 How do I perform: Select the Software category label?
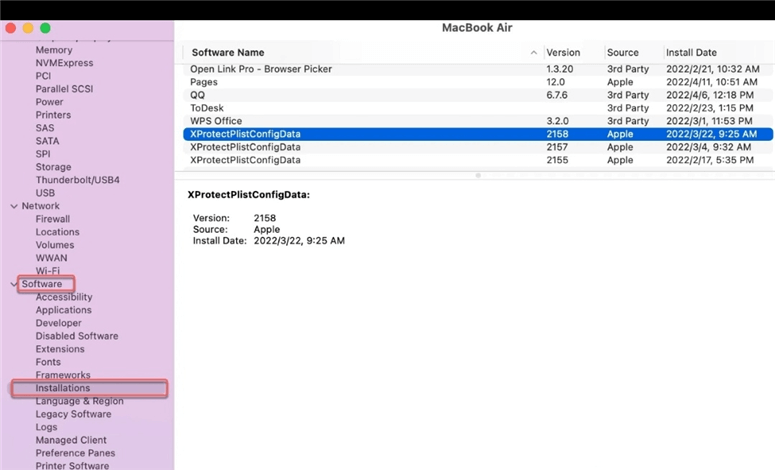pos(42,284)
